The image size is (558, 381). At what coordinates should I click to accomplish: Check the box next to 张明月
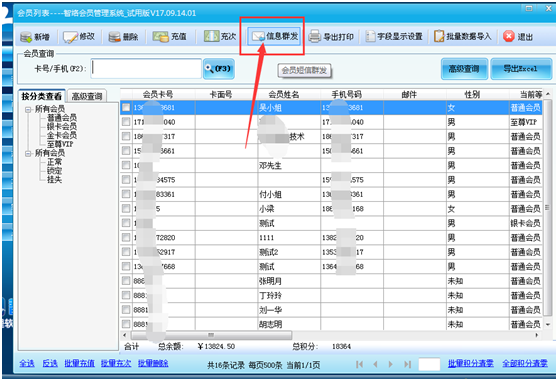[126, 281]
